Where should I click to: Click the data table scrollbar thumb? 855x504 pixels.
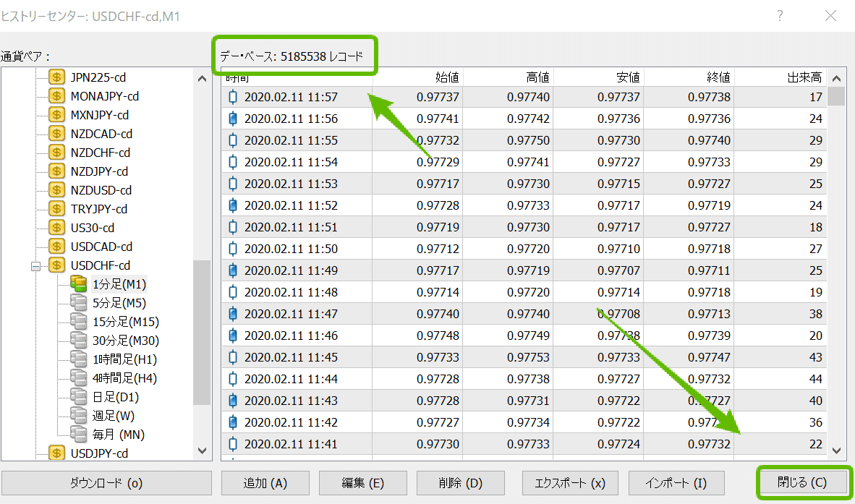[x=836, y=96]
